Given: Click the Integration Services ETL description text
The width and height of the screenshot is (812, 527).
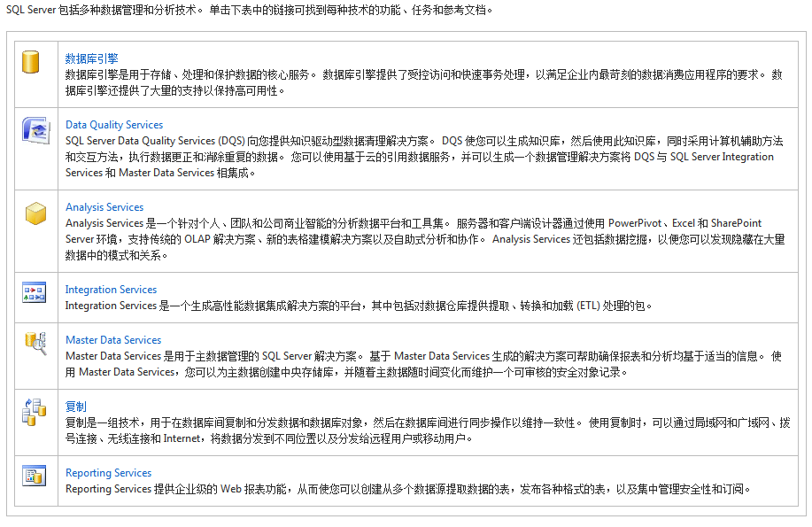Looking at the screenshot, I should (359, 306).
